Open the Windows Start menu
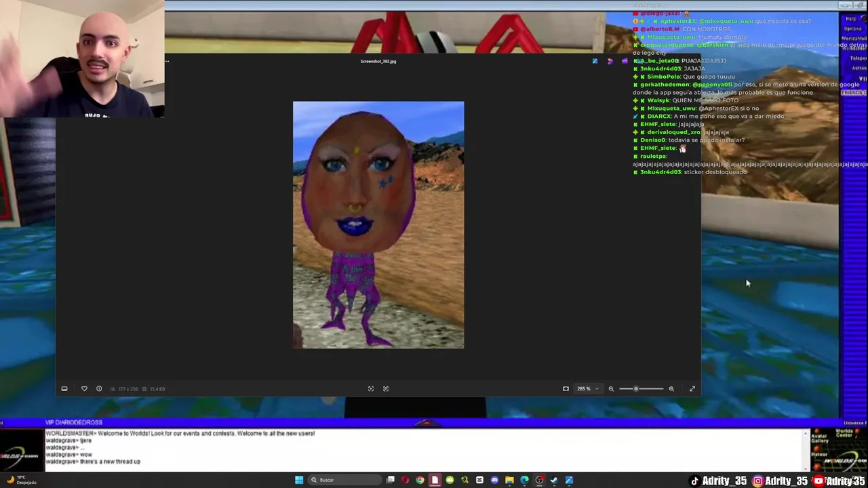Image resolution: width=868 pixels, height=488 pixels. 299,480
